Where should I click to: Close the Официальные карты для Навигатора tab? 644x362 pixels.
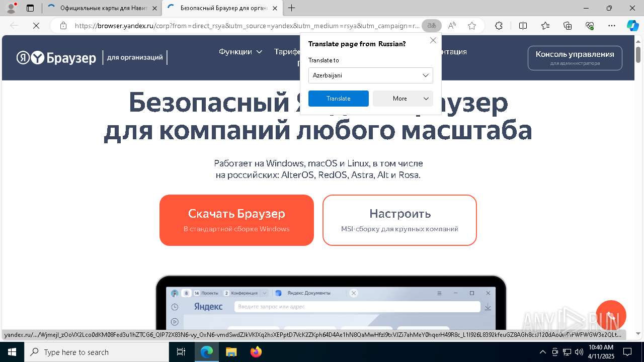[154, 8]
